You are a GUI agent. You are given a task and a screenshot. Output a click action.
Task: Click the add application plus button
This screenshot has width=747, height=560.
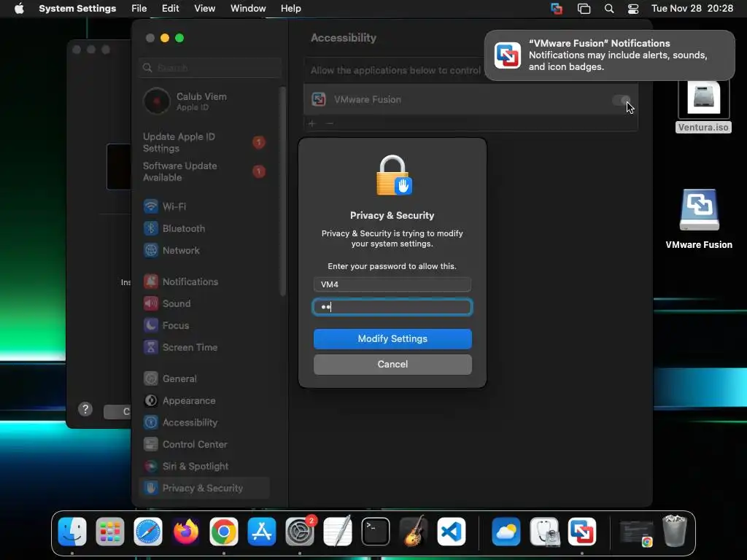click(x=312, y=123)
